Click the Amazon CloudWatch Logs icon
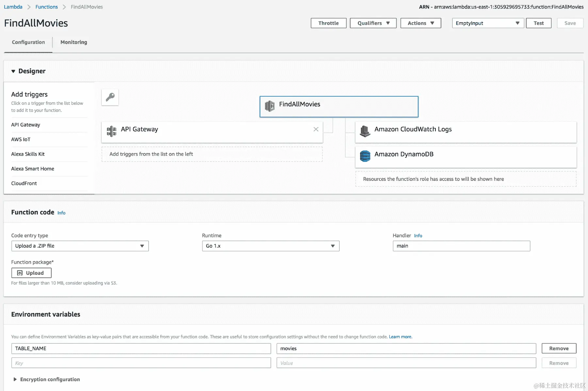Viewport: 588px width, 391px height. pyautogui.click(x=365, y=131)
